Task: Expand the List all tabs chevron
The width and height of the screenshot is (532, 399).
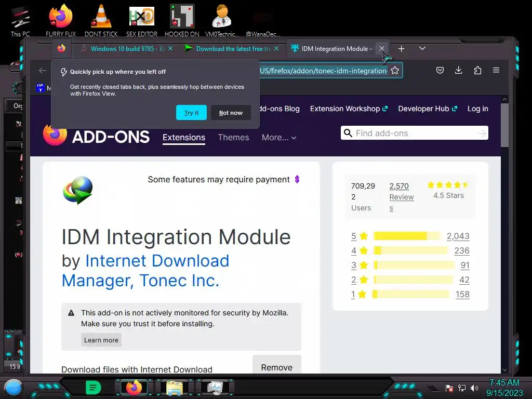Action: 422,48
